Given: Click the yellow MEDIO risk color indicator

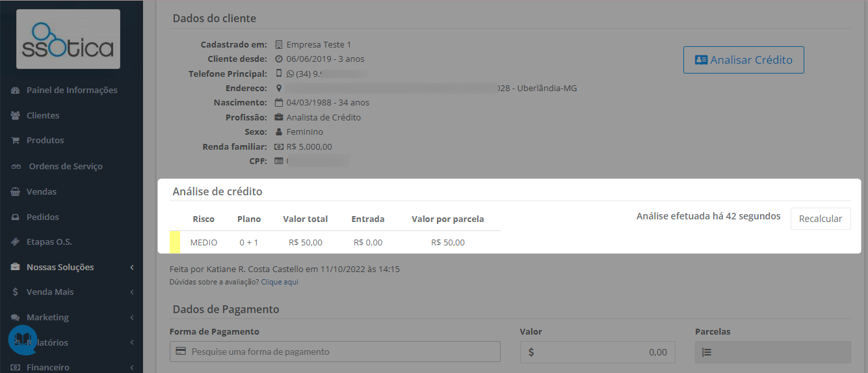Looking at the screenshot, I should (175, 242).
